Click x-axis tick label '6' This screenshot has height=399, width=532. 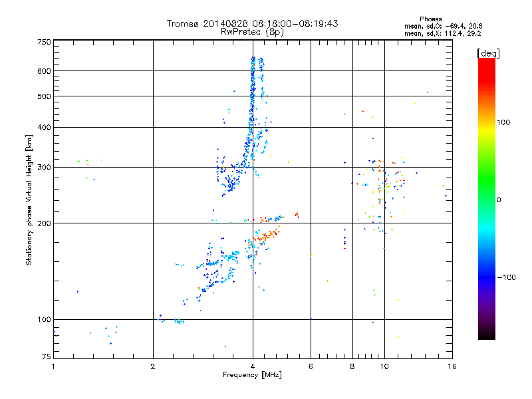point(311,366)
